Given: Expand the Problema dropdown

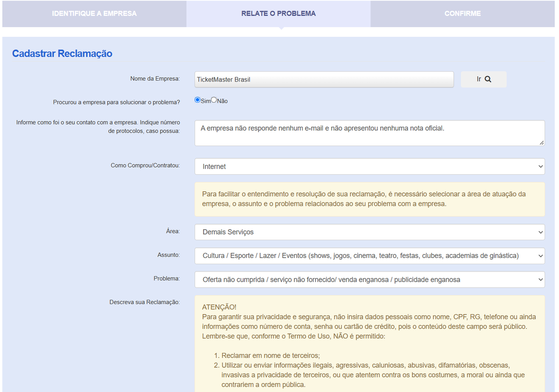Looking at the screenshot, I should (x=369, y=279).
